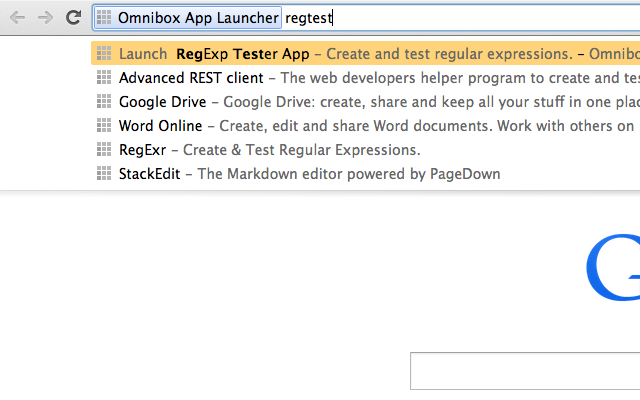Viewport: 640px width, 400px height.
Task: Click the browser forward arrow
Action: click(45, 18)
